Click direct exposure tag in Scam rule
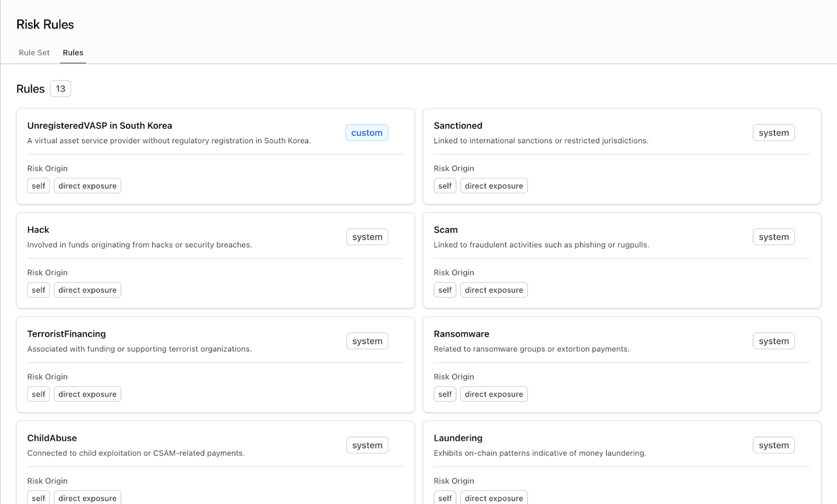The image size is (837, 504). [493, 290]
